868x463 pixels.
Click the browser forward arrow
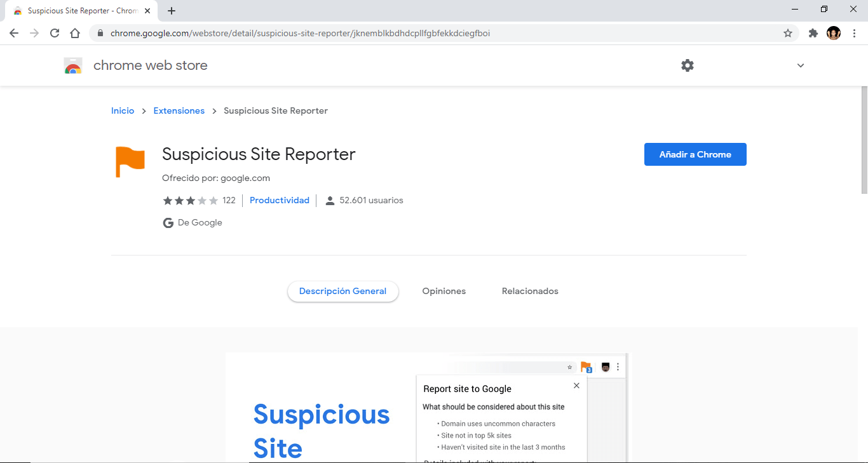click(34, 33)
